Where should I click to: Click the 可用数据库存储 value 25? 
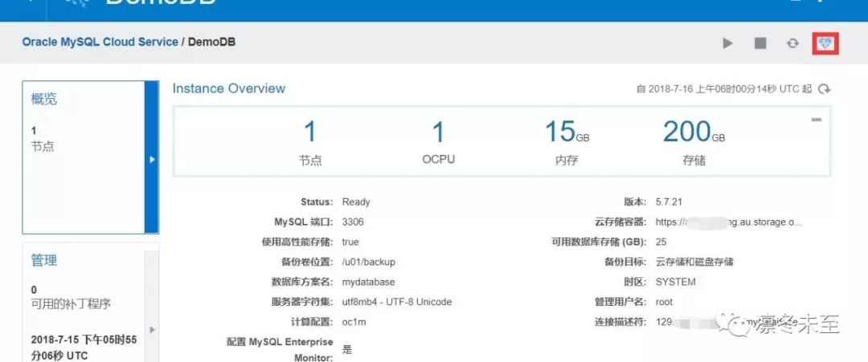click(661, 242)
